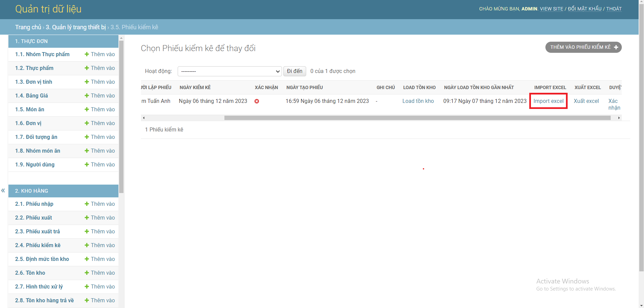Viewport: 644px width, 308px height.
Task: Click the plus beside 2.4 Phiếu kiểm kê
Action: click(x=86, y=245)
